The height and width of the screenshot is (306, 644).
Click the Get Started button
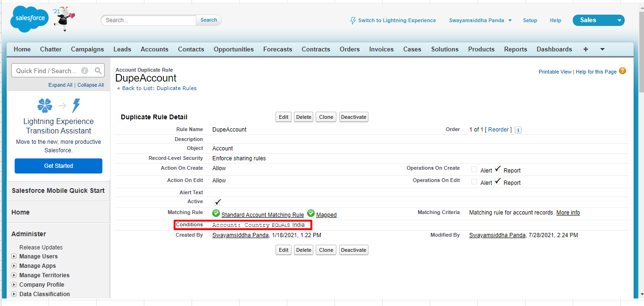tap(59, 166)
